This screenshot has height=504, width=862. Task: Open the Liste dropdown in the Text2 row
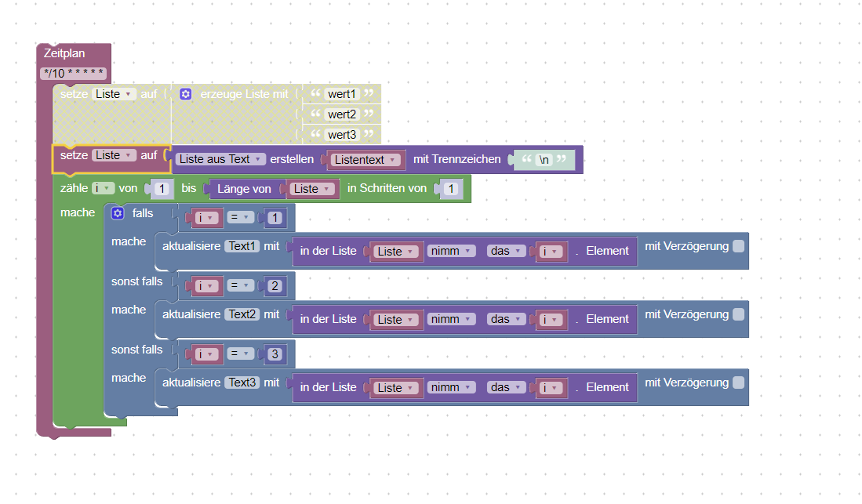point(396,319)
